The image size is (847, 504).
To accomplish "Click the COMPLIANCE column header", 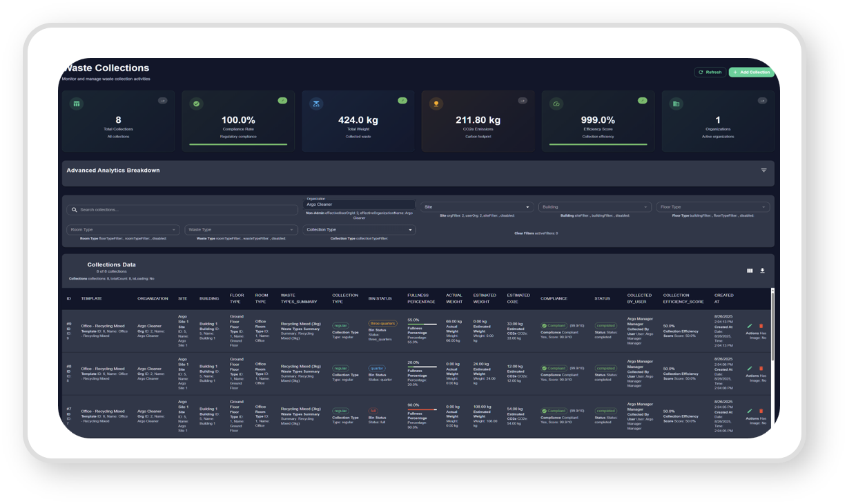I will (554, 298).
